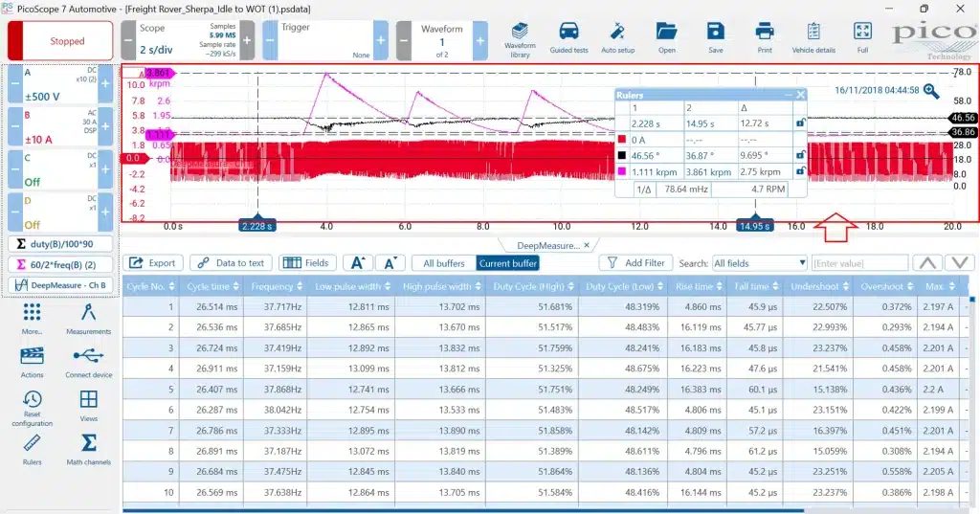Open Channel B settings
The width and height of the screenshot is (980, 514).
pos(60,127)
